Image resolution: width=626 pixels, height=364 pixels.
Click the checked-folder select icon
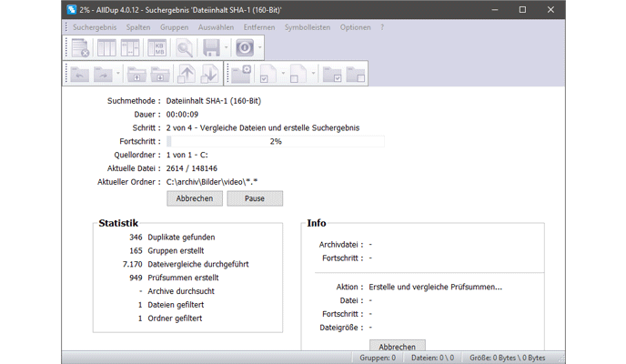331,76
